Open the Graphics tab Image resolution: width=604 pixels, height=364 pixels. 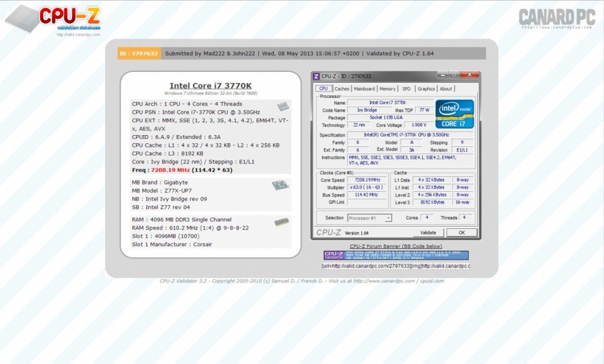tap(426, 89)
